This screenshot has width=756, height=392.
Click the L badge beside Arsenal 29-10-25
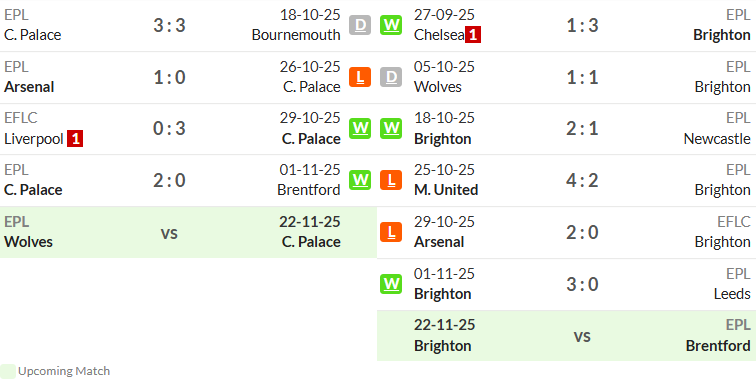(391, 232)
